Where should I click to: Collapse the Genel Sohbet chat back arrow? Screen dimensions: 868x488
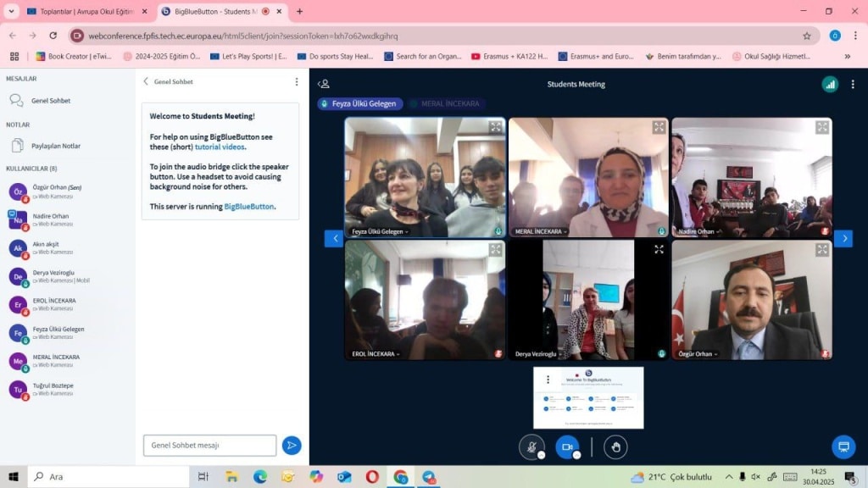(x=146, y=81)
